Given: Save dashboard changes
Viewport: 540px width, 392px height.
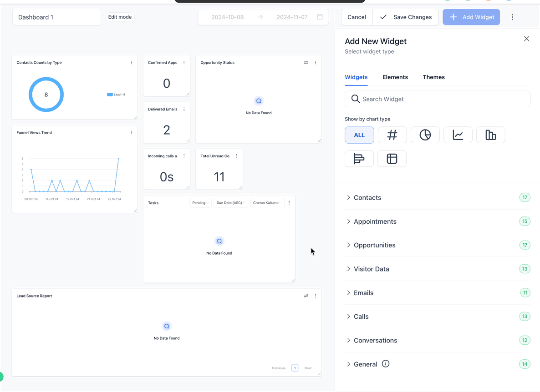Looking at the screenshot, I should click(x=405, y=17).
